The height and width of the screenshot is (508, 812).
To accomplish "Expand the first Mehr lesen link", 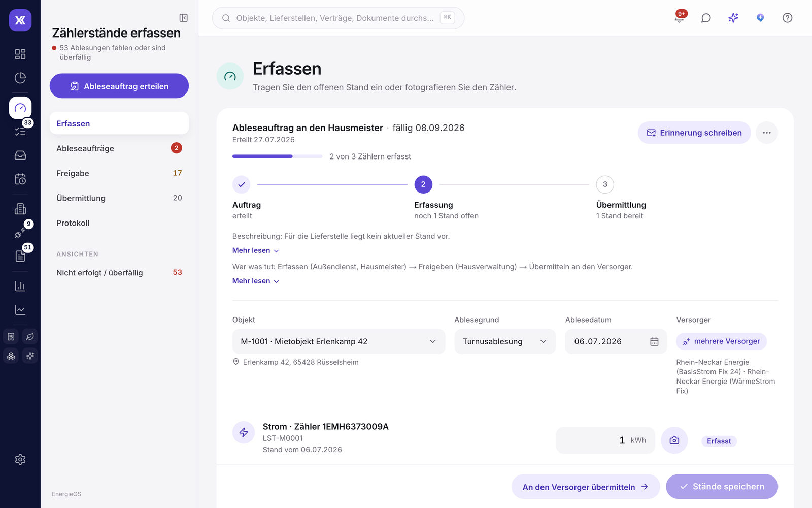I will [255, 250].
